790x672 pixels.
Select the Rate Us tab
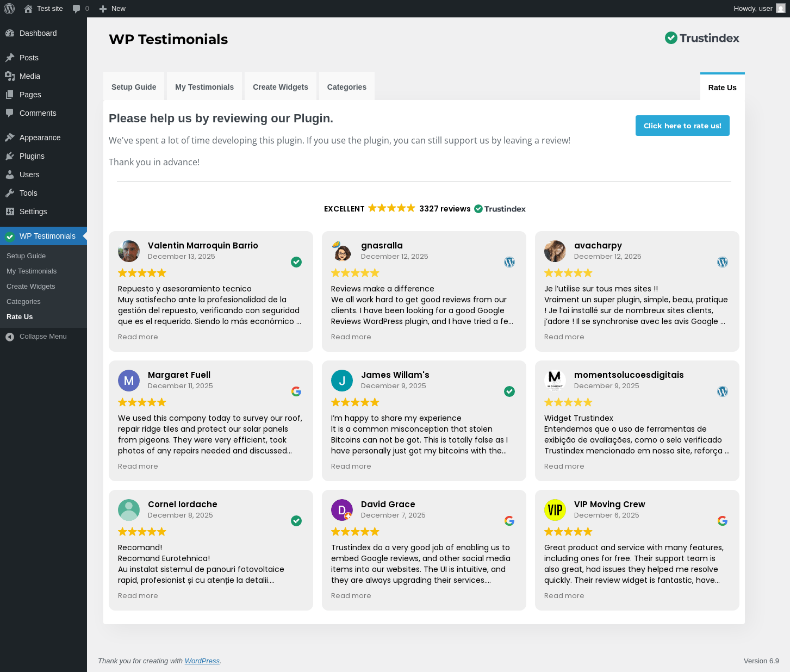tap(723, 88)
